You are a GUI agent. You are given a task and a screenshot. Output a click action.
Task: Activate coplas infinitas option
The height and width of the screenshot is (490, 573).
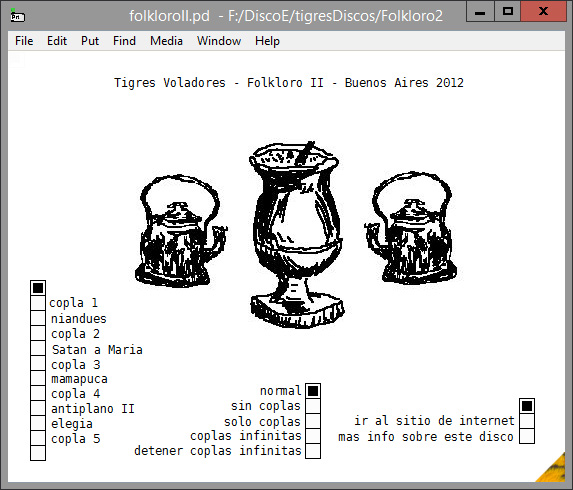click(x=313, y=436)
